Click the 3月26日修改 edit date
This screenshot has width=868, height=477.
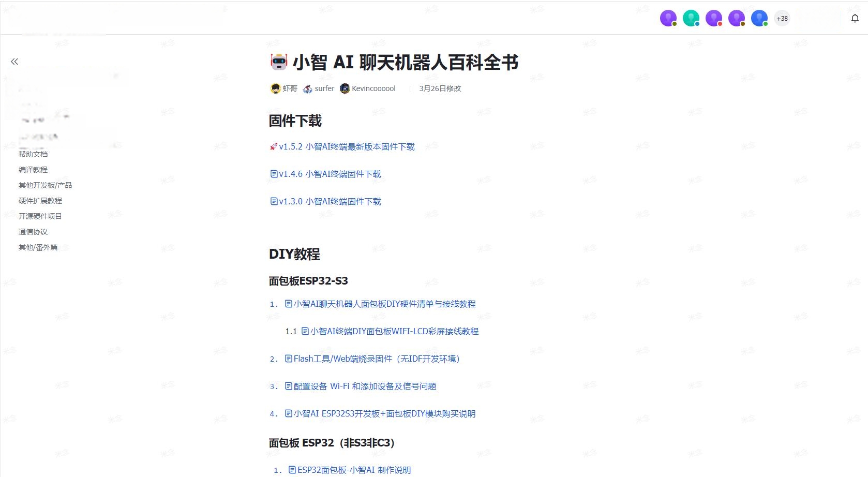click(440, 88)
